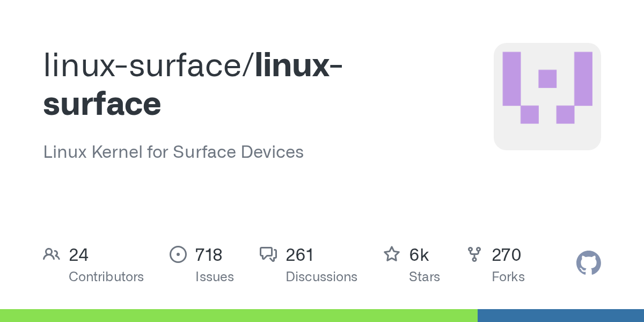Click the Issues circle icon
The height and width of the screenshot is (322, 644).
178,254
